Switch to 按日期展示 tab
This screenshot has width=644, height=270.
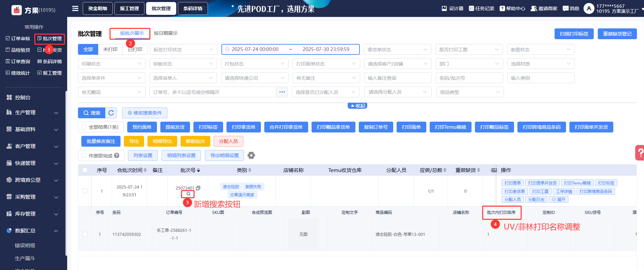(x=165, y=33)
